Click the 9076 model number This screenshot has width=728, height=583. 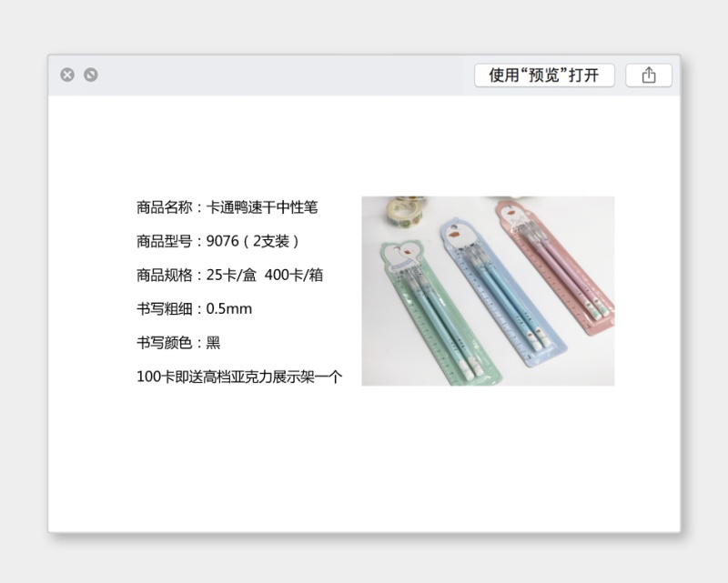(222, 241)
